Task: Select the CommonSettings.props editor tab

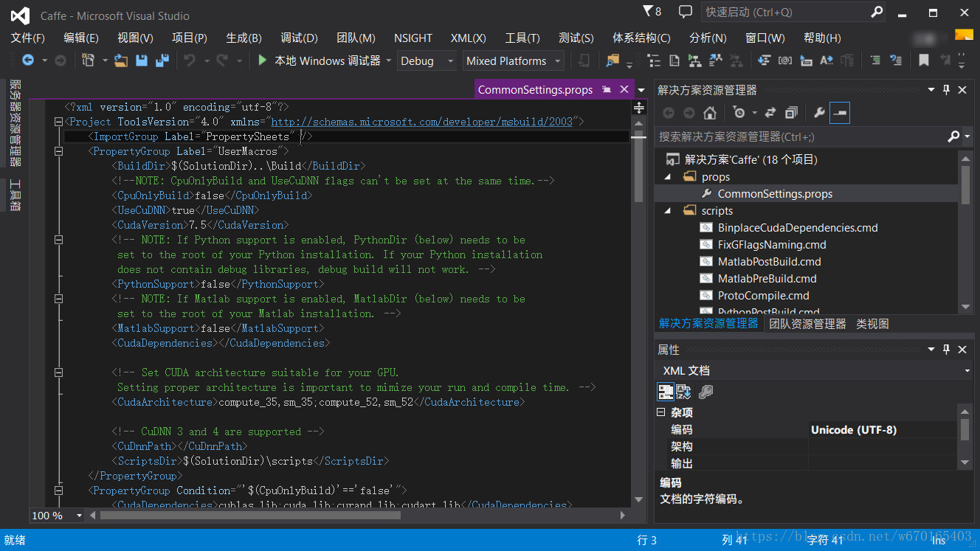Action: point(535,90)
